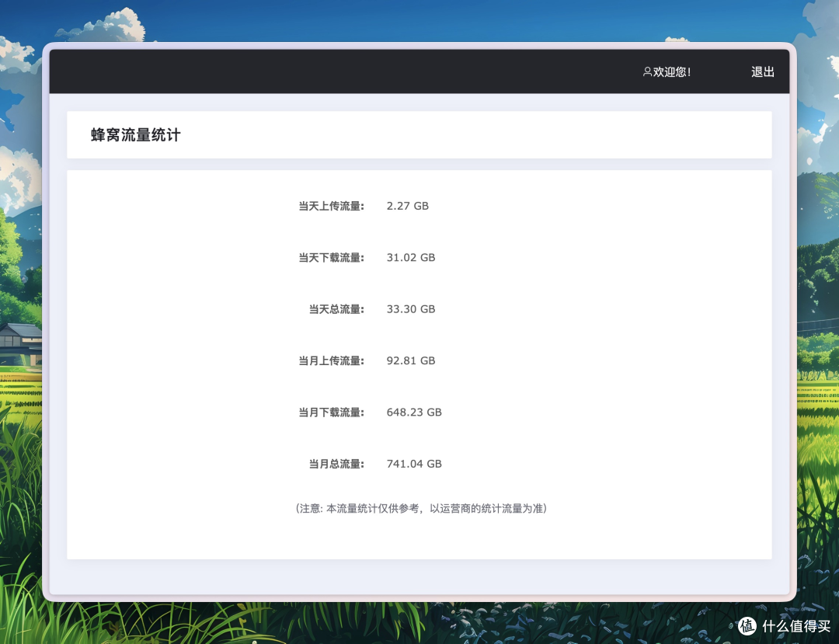Screen dimensions: 839x644
Task: Click the 当月下载流量 label
Action: (x=331, y=413)
